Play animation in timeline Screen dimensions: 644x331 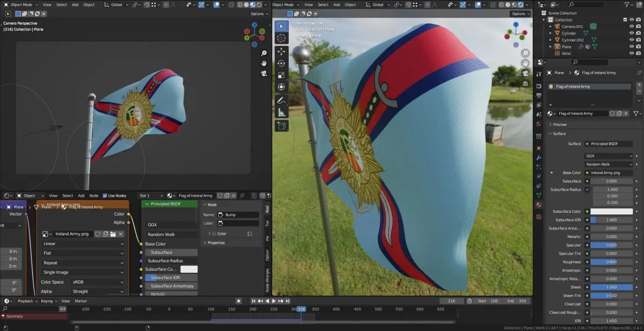274,301
